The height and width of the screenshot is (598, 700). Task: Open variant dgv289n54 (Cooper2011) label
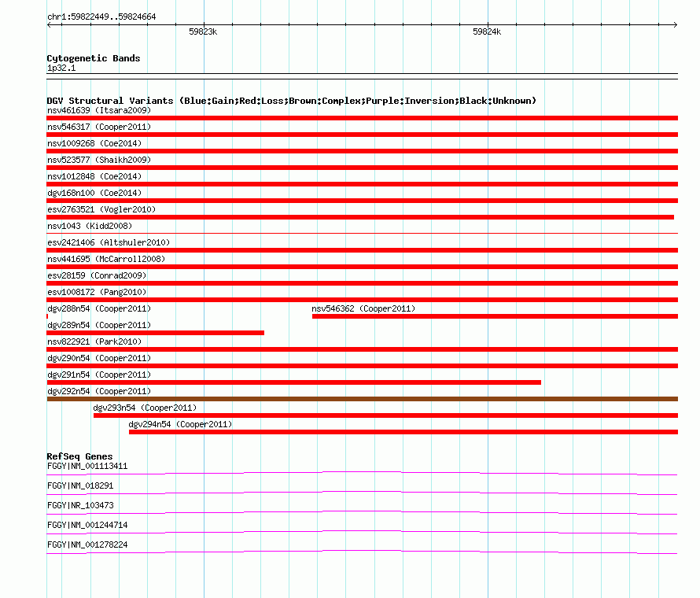(99, 325)
